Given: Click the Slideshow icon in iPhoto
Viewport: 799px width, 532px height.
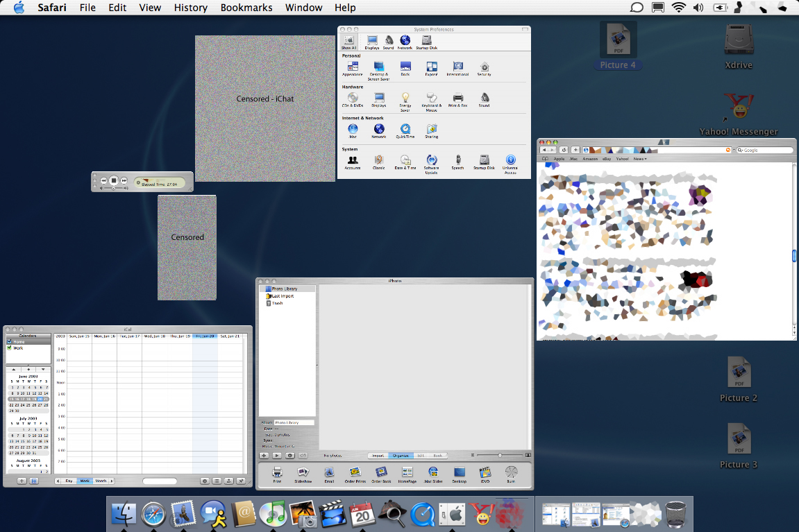Looking at the screenshot, I should (x=303, y=472).
